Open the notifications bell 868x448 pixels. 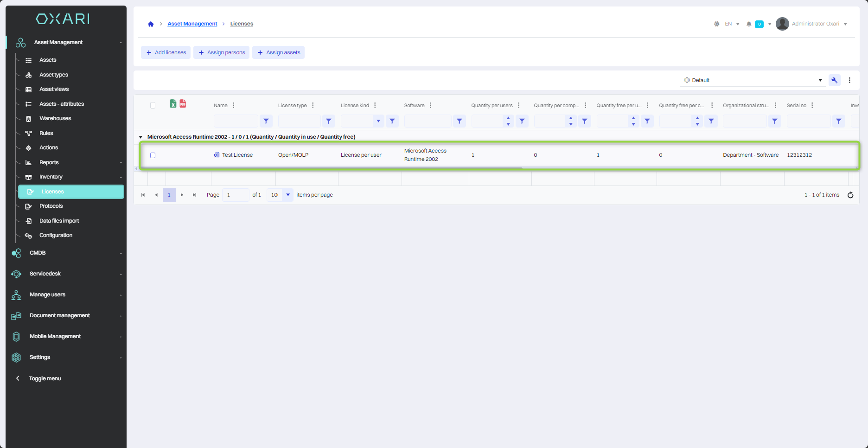click(748, 24)
